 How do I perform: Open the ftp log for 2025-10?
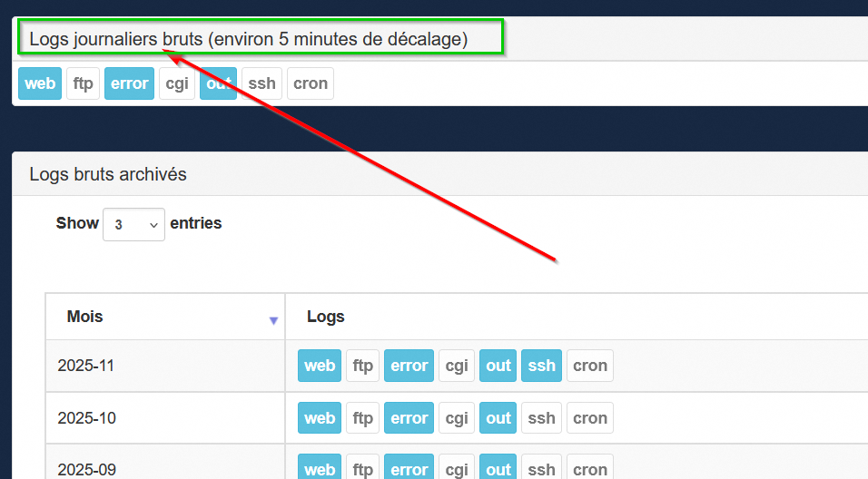[x=362, y=418]
